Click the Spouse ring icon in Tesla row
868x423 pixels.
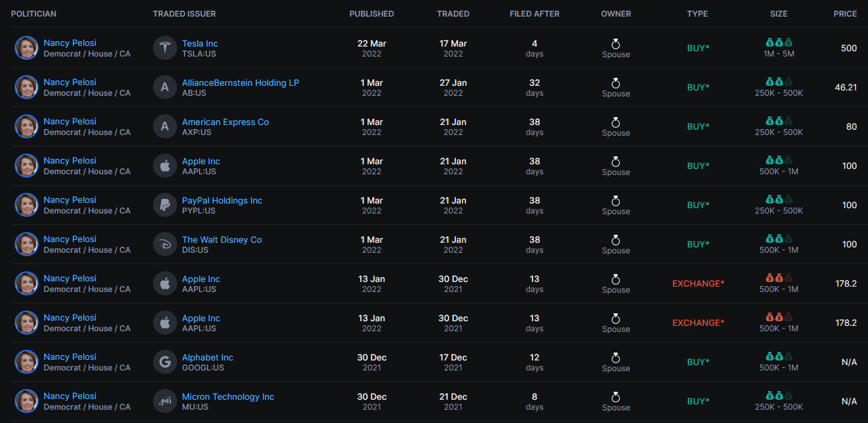[x=616, y=44]
